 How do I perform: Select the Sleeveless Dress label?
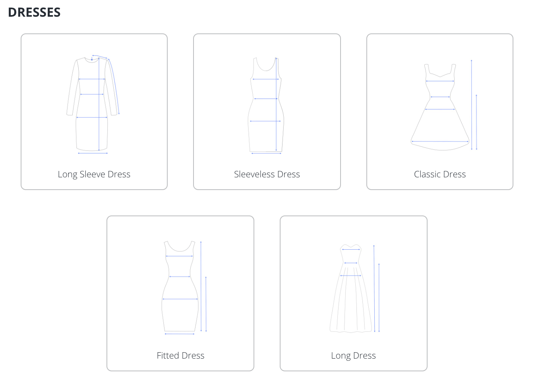click(267, 174)
